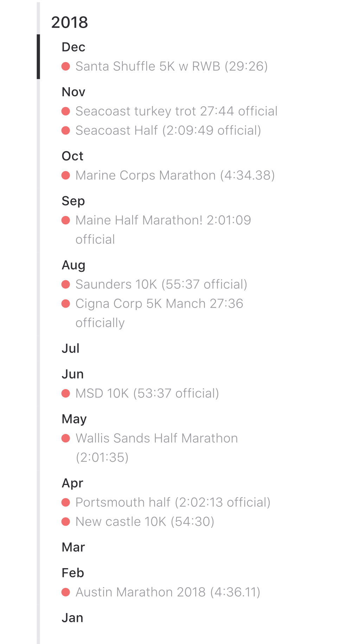Click the red dot beside Austin Marathon 2018
This screenshot has width=354, height=644.
point(66,592)
